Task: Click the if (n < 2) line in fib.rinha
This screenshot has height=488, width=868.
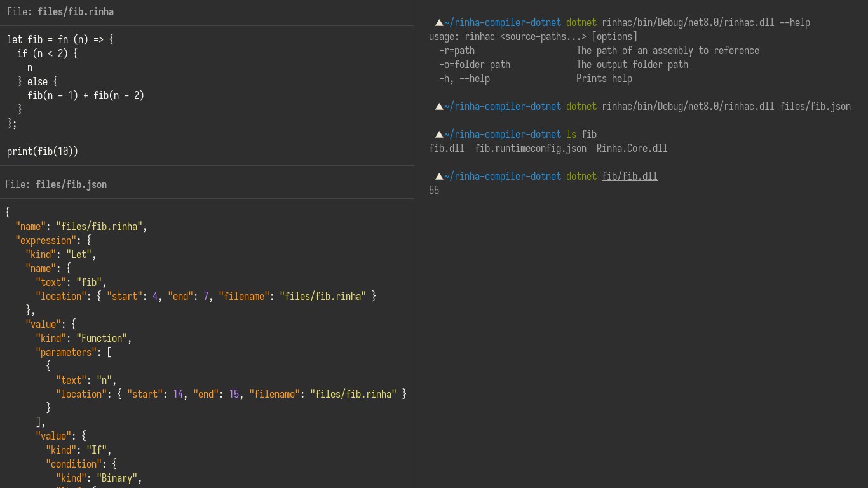Action: pyautogui.click(x=47, y=54)
